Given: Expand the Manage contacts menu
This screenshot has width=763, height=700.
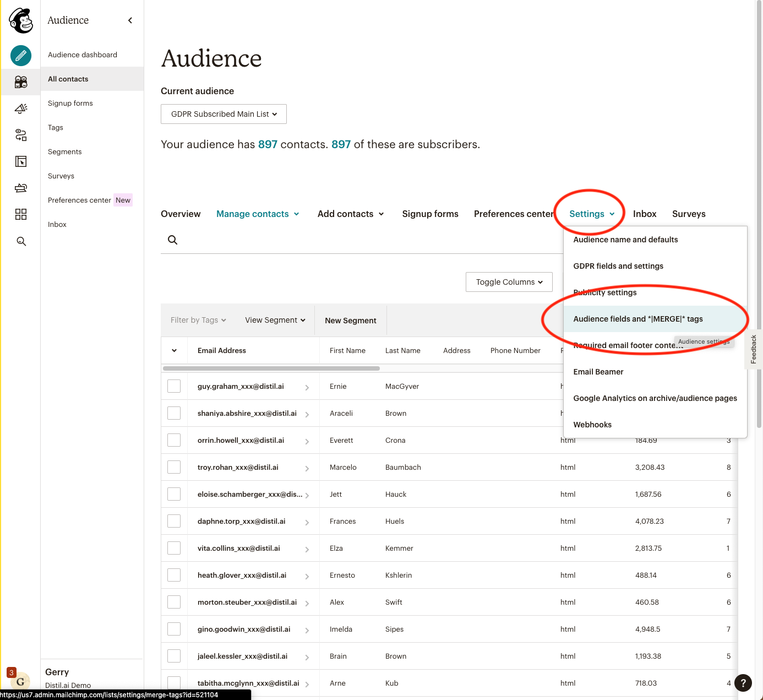Looking at the screenshot, I should (x=258, y=214).
